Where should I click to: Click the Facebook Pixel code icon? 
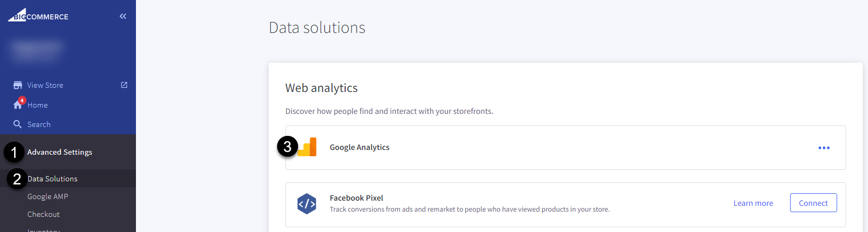pyautogui.click(x=307, y=204)
